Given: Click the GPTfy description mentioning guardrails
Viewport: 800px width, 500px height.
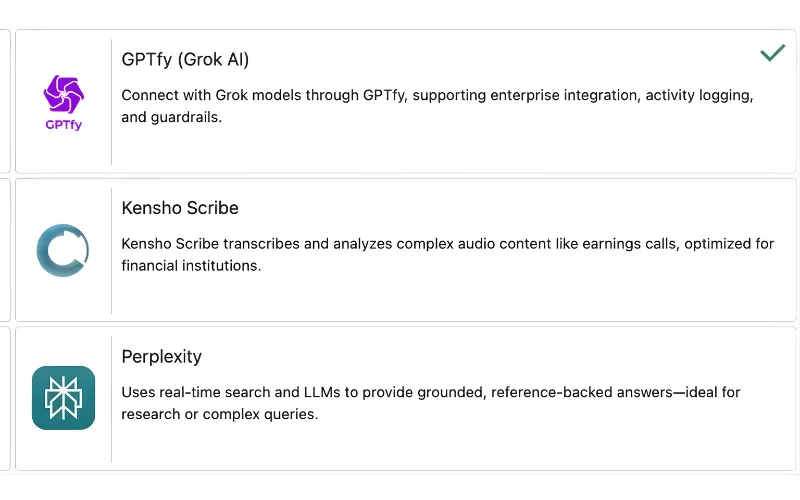Looking at the screenshot, I should [437, 106].
